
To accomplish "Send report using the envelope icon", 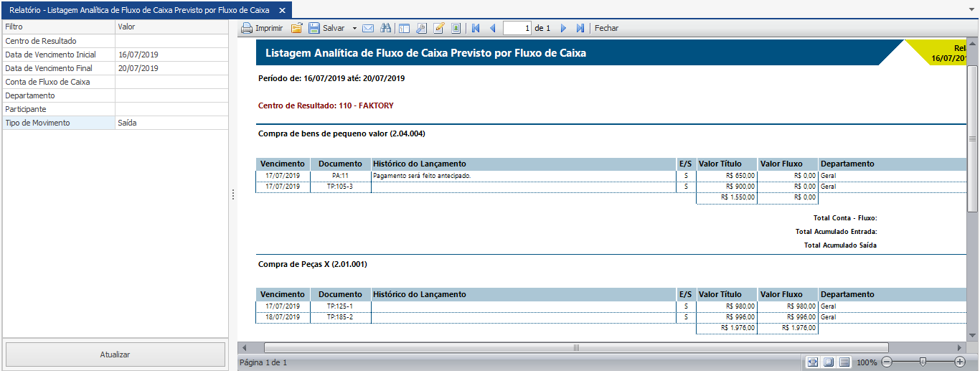I will tap(368, 29).
